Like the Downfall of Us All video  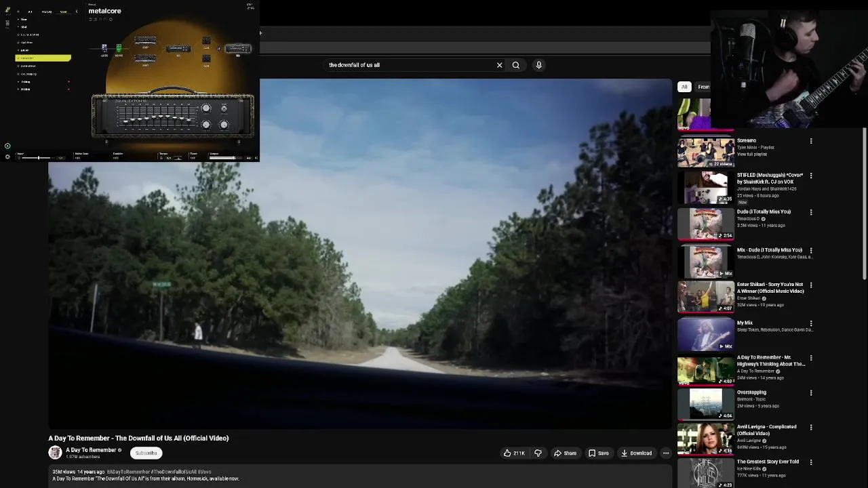(x=514, y=453)
